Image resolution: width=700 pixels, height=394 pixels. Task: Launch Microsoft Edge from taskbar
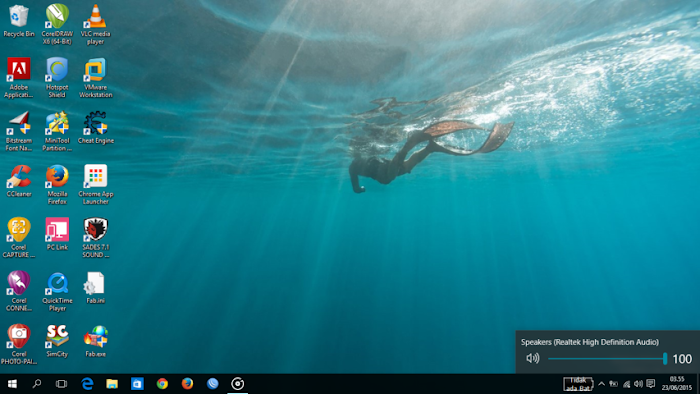(x=87, y=384)
